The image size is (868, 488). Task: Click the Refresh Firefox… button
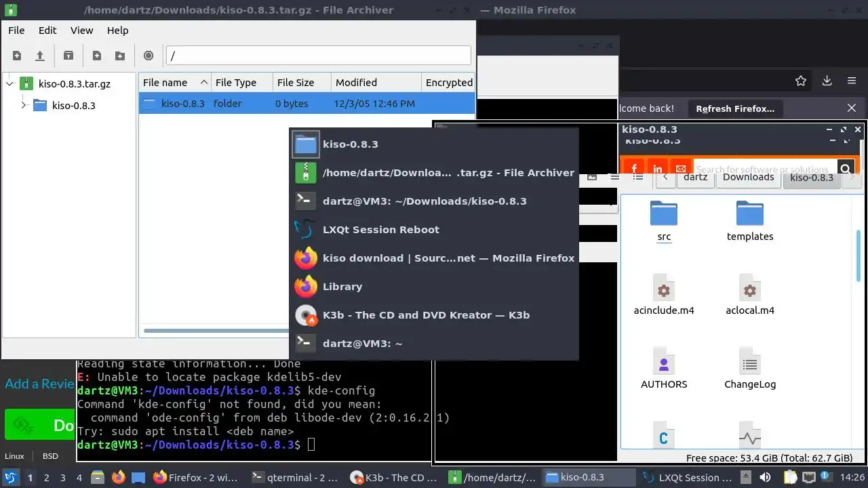coord(735,108)
